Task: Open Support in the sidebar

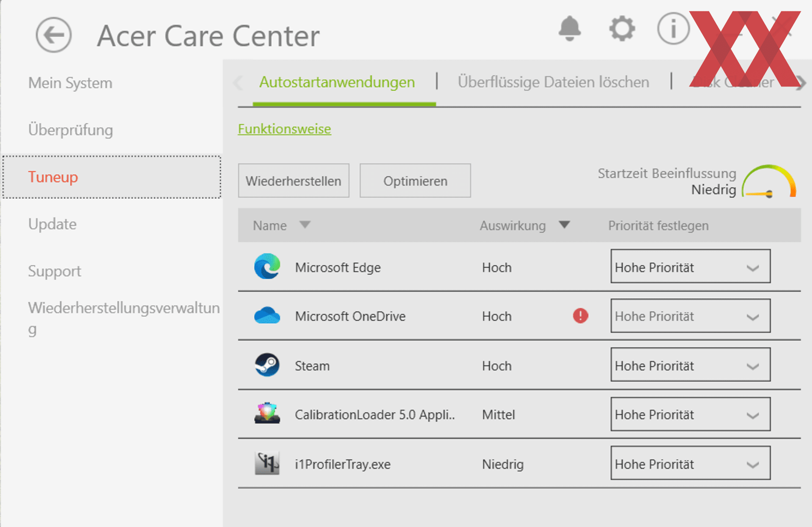Action: [x=55, y=271]
